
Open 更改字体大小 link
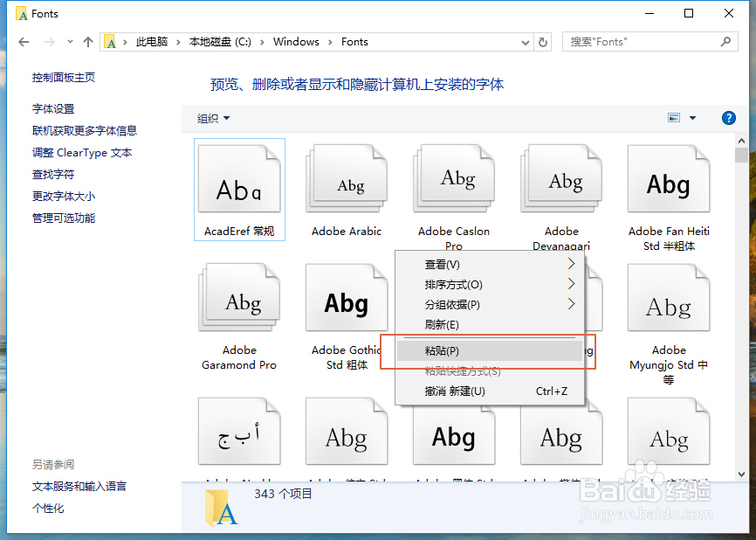coord(63,196)
